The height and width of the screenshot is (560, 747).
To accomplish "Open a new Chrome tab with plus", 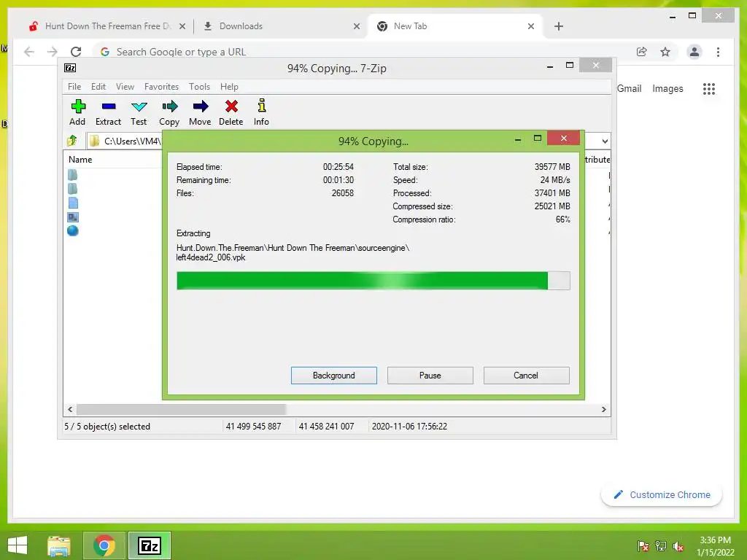I will pos(559,26).
